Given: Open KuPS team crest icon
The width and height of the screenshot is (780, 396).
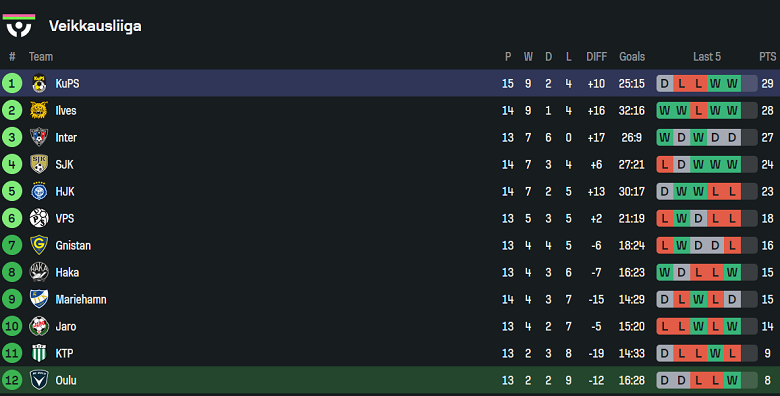Looking at the screenshot, I should [39, 84].
